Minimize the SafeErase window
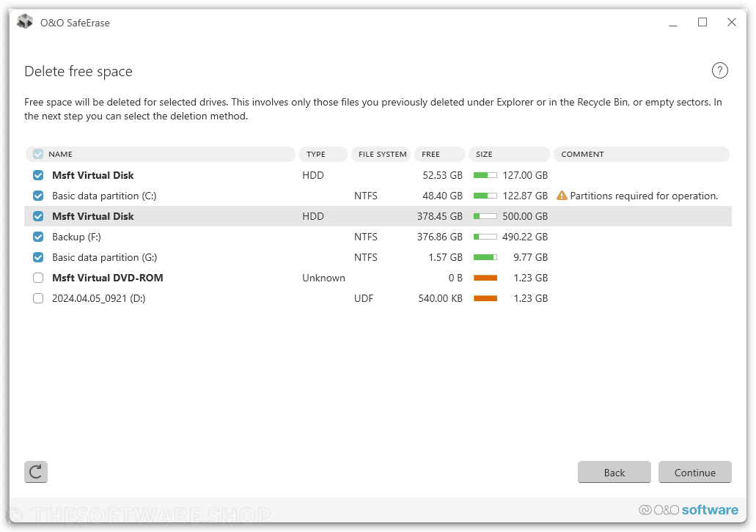Image resolution: width=756 pixels, height=532 pixels. [673, 23]
